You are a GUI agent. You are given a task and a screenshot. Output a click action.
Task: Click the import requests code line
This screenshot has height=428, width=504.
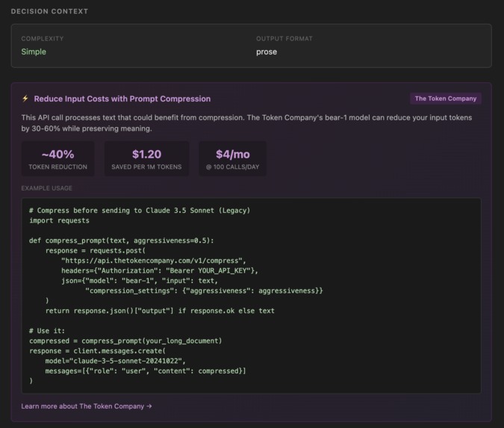click(x=60, y=220)
